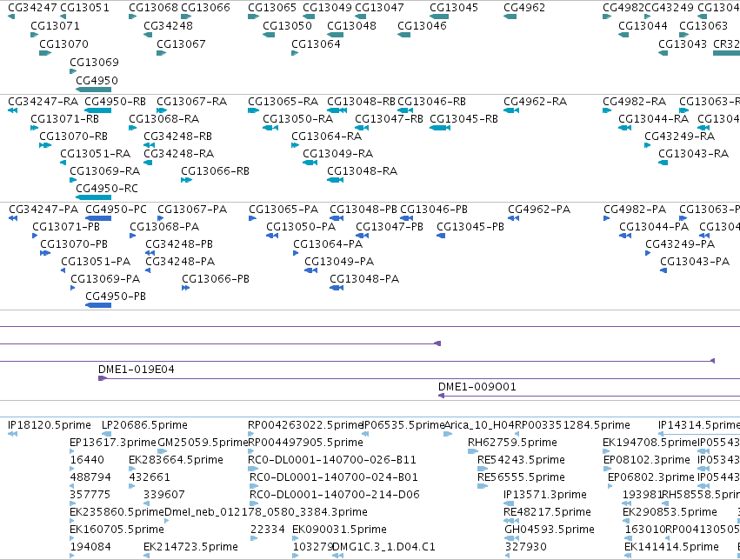Viewport: 740px width, 560px height.
Task: Select the CG4982-PA protein label
Action: coord(635,210)
